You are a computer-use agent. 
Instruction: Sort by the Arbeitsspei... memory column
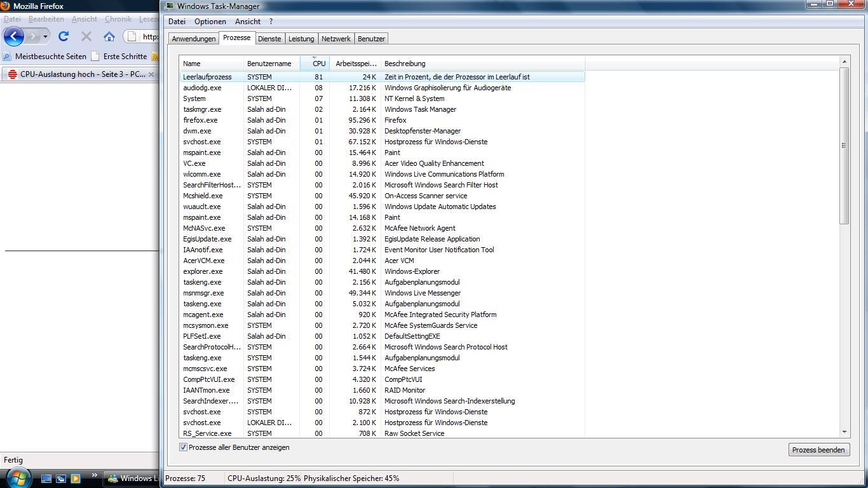click(355, 64)
